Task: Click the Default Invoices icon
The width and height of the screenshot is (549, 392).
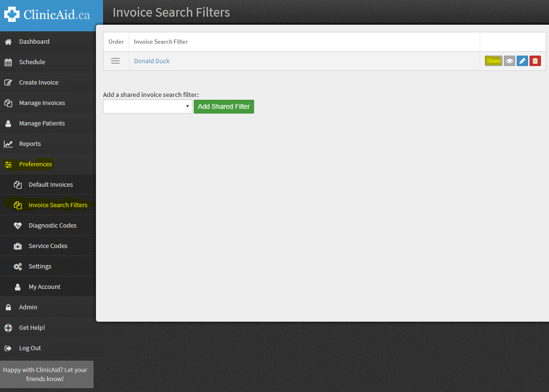Action: pyautogui.click(x=18, y=185)
